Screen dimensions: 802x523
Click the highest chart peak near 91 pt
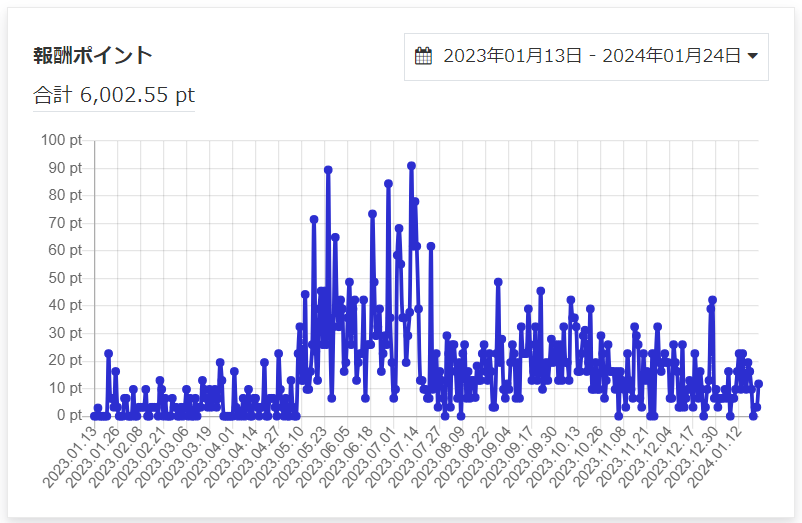coord(411,166)
